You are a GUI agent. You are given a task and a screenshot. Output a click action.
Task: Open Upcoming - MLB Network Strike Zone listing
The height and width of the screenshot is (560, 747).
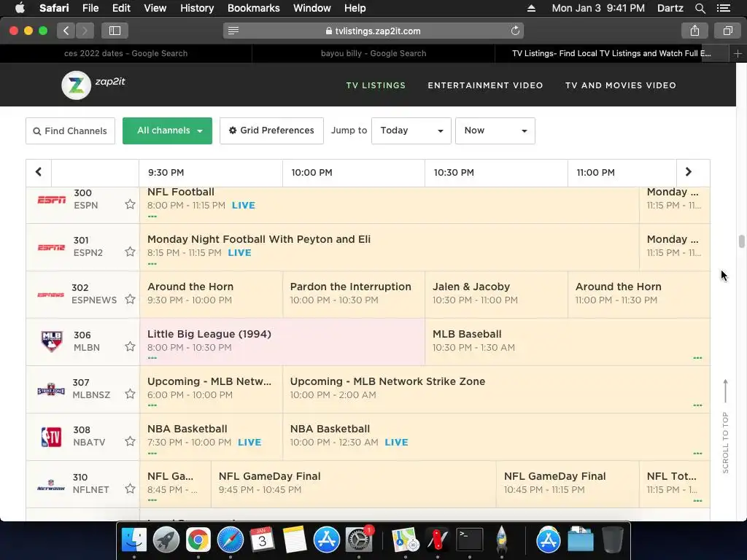coord(496,389)
